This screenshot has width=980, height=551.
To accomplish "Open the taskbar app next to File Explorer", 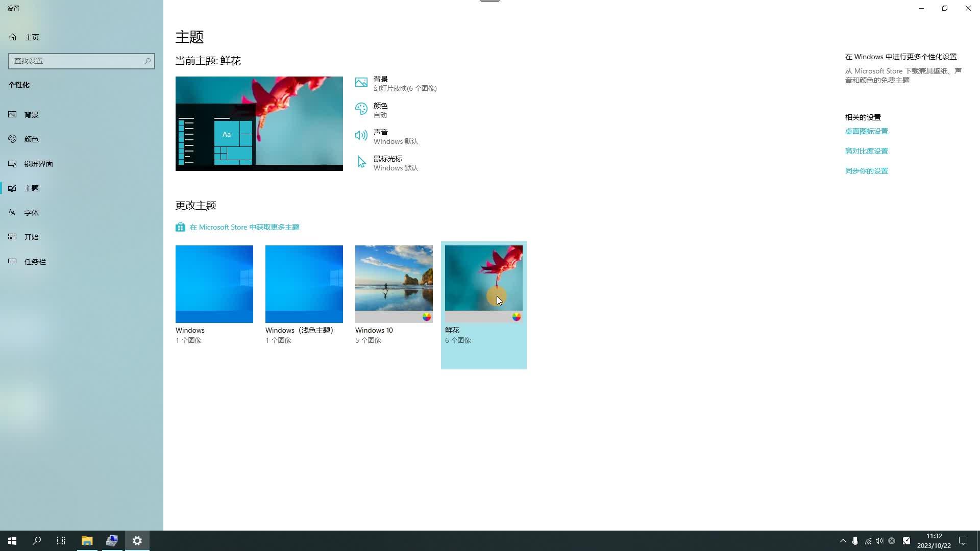I will (112, 541).
